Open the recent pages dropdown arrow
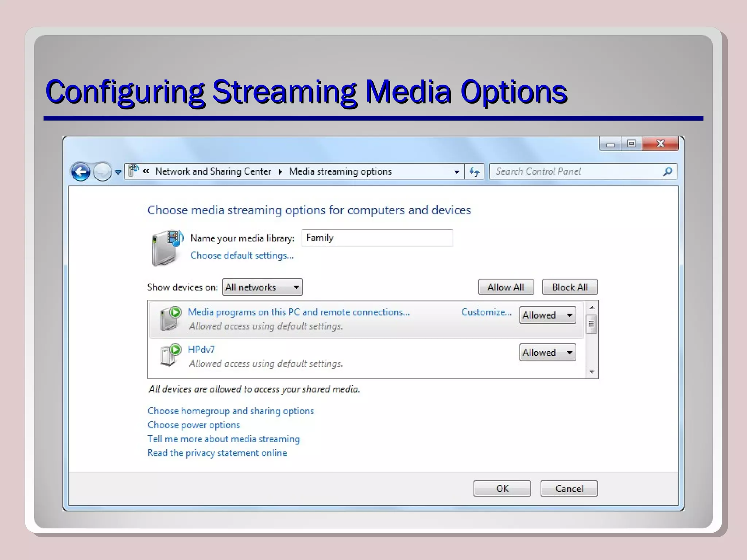Viewport: 747px width, 560px height. (x=118, y=172)
